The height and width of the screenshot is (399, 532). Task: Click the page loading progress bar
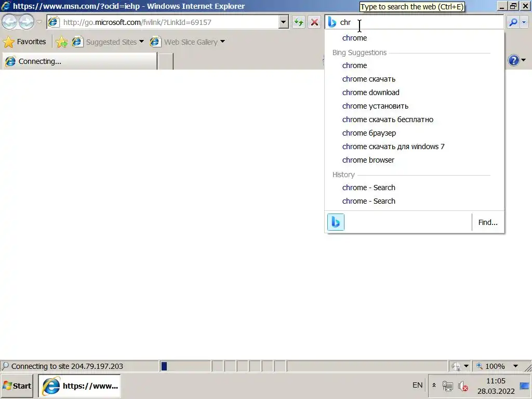click(x=185, y=366)
